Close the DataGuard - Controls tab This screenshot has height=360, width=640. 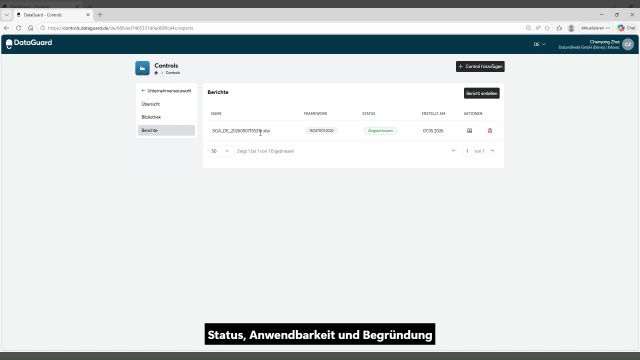88,15
